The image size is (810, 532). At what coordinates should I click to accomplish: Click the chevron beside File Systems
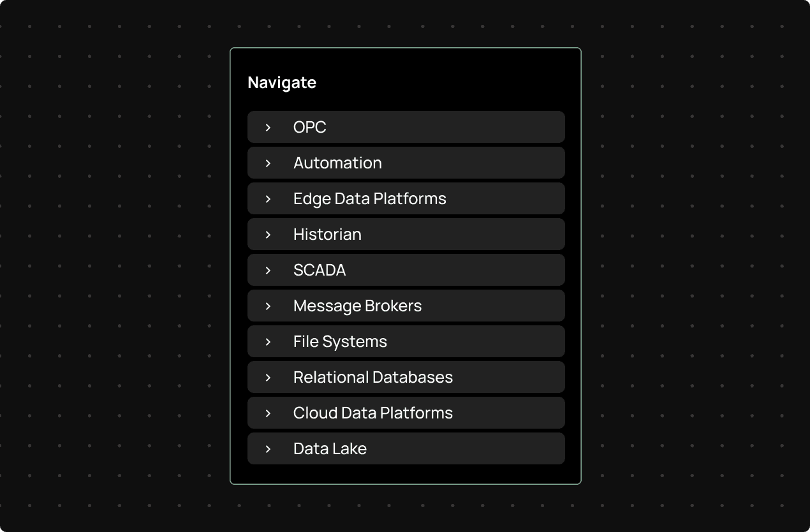[x=267, y=341]
